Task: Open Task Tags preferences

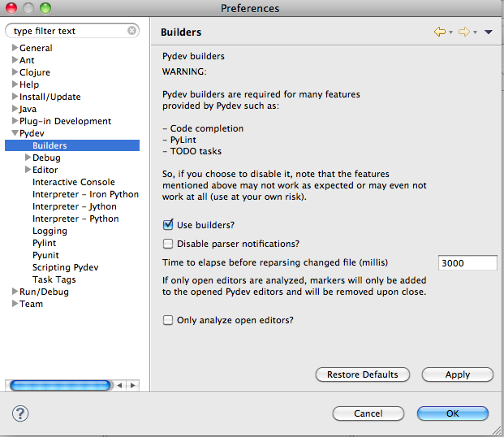Action: (x=54, y=279)
